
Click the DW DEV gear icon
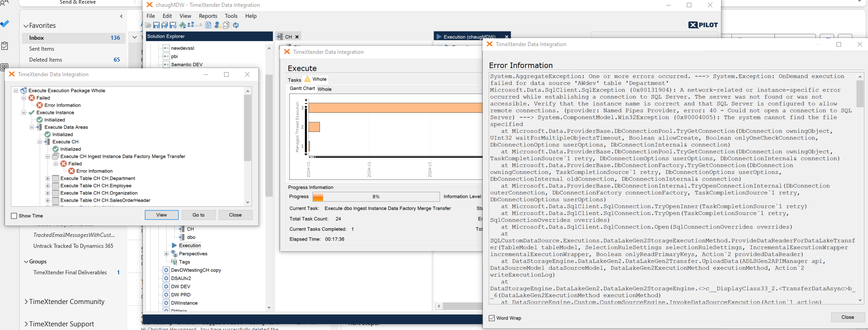point(166,286)
